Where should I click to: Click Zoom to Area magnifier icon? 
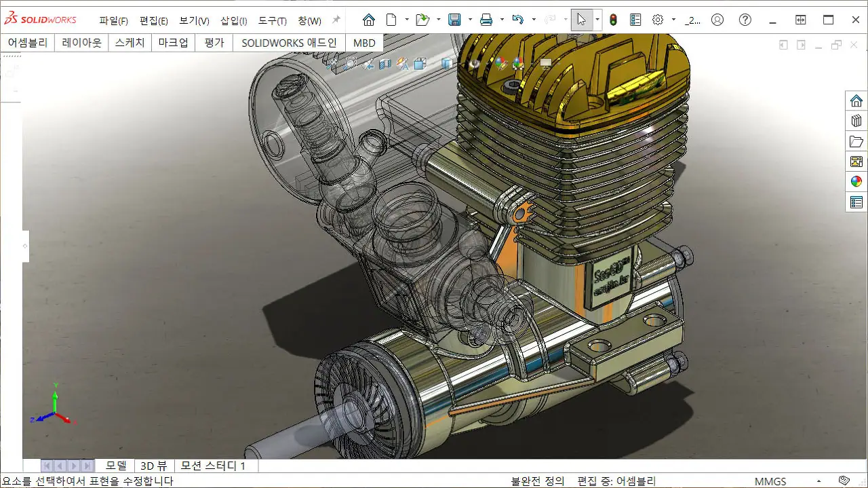[350, 63]
